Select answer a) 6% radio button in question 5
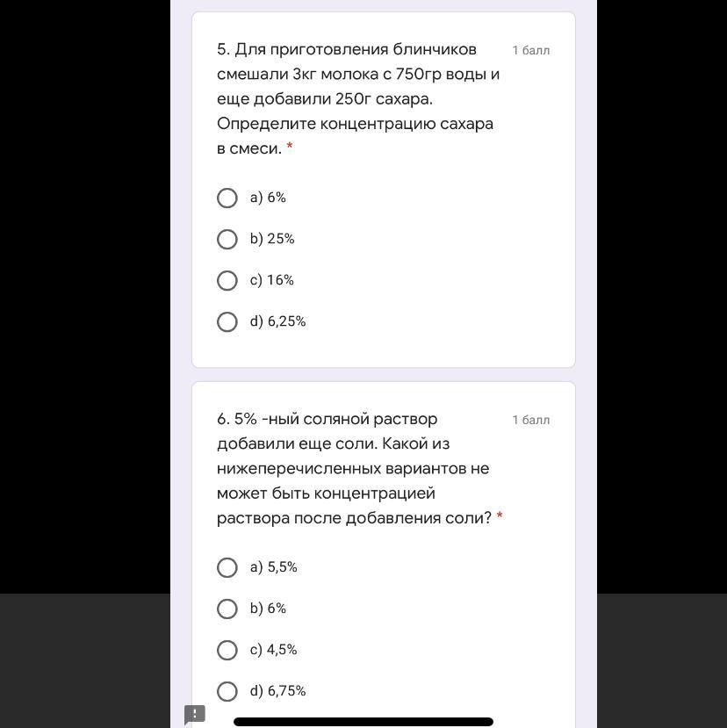Image resolution: width=727 pixels, height=728 pixels. (227, 198)
